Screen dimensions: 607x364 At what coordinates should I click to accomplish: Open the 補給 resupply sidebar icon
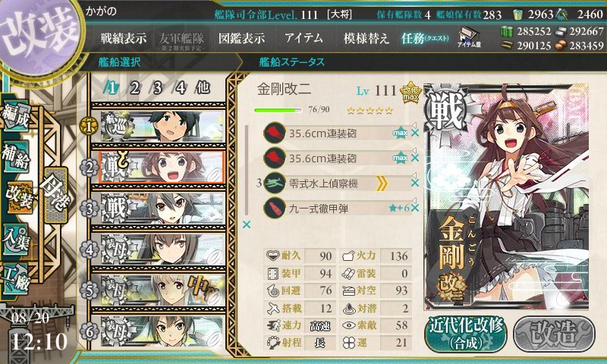(x=17, y=155)
